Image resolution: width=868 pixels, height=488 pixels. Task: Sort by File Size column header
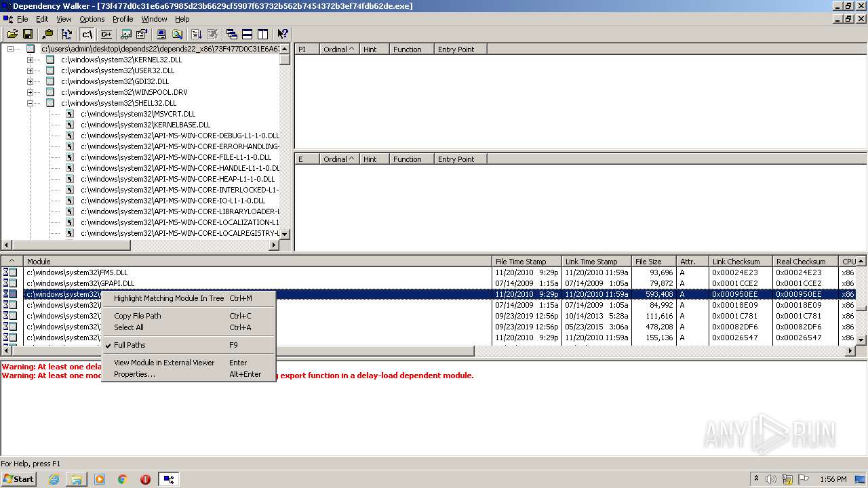654,261
